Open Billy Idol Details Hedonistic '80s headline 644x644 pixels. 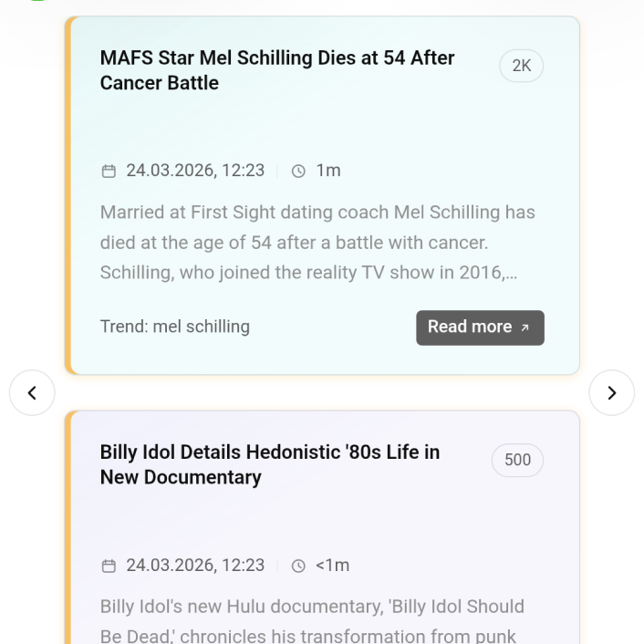coord(270,464)
